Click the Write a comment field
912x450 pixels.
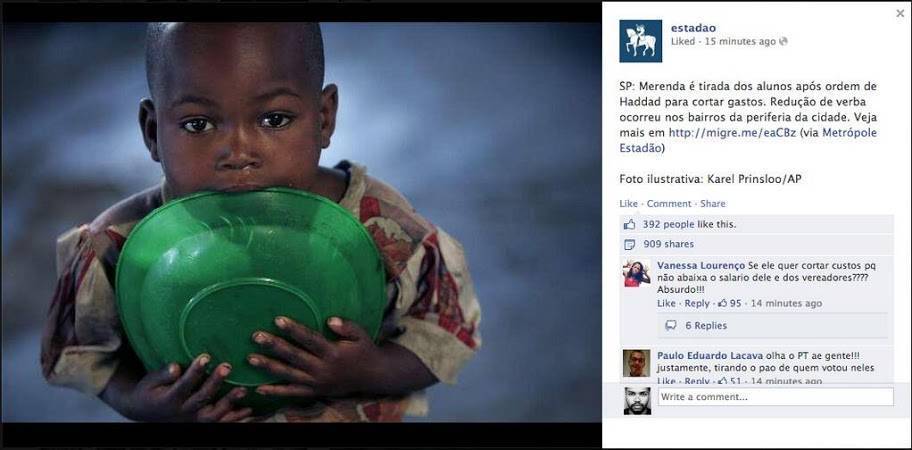pyautogui.click(x=776, y=397)
